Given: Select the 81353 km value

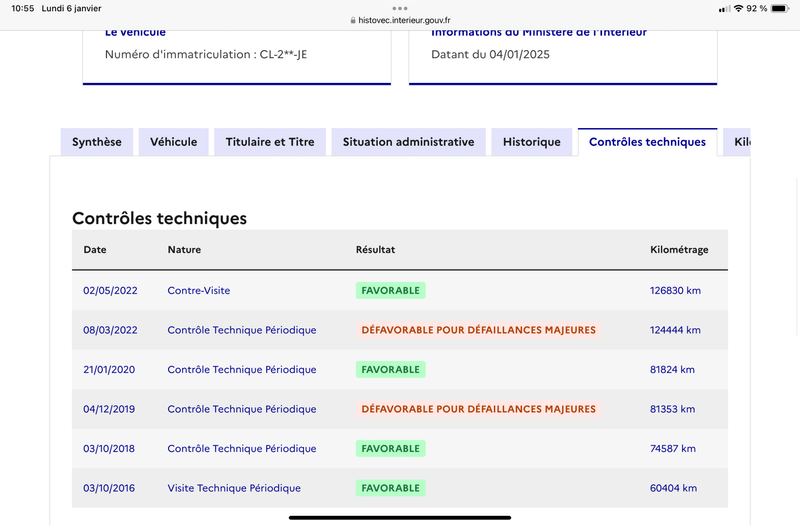Looking at the screenshot, I should 672,409.
